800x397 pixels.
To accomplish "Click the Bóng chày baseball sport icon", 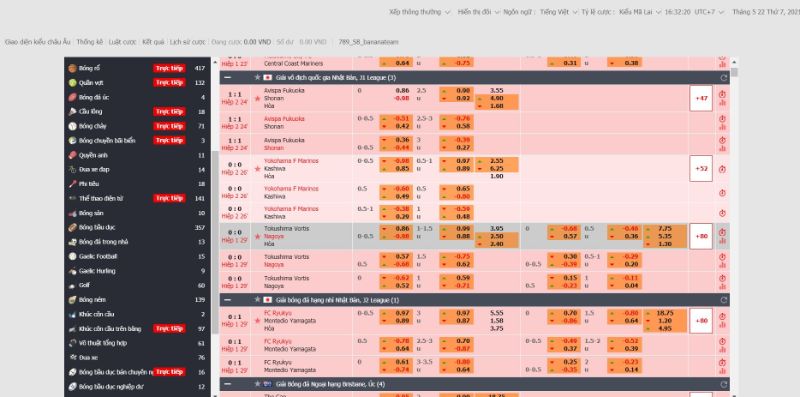I will tap(72, 126).
